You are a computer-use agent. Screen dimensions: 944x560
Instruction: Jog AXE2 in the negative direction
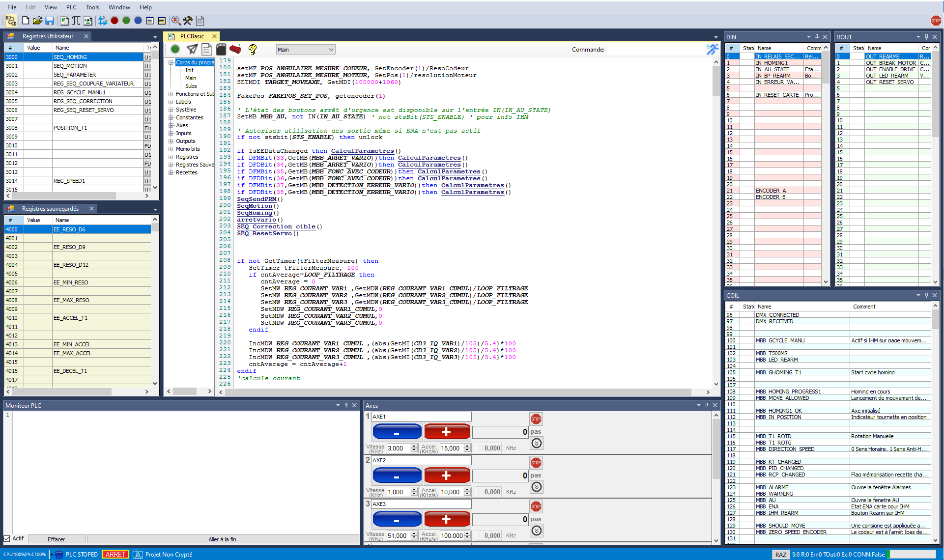(x=397, y=476)
